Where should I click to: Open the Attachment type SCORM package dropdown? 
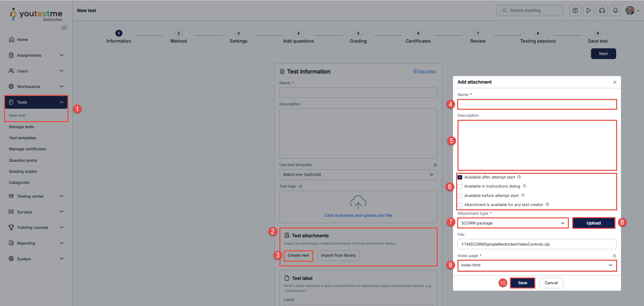point(513,223)
